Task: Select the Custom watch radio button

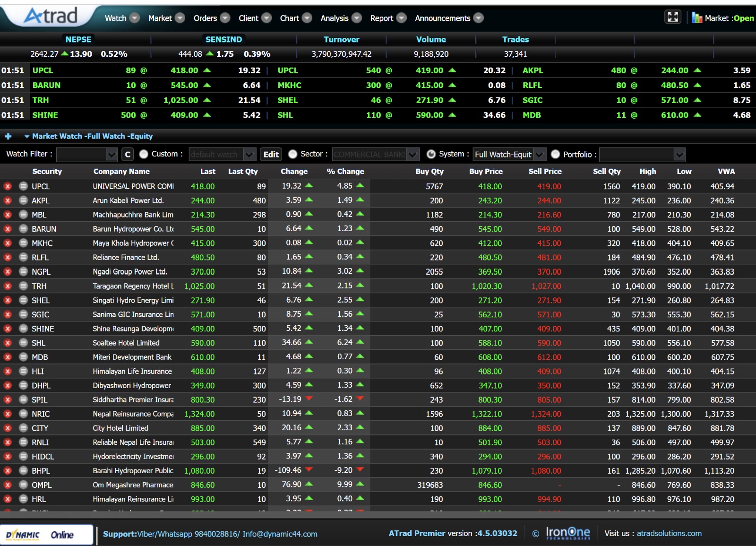Action: click(144, 154)
